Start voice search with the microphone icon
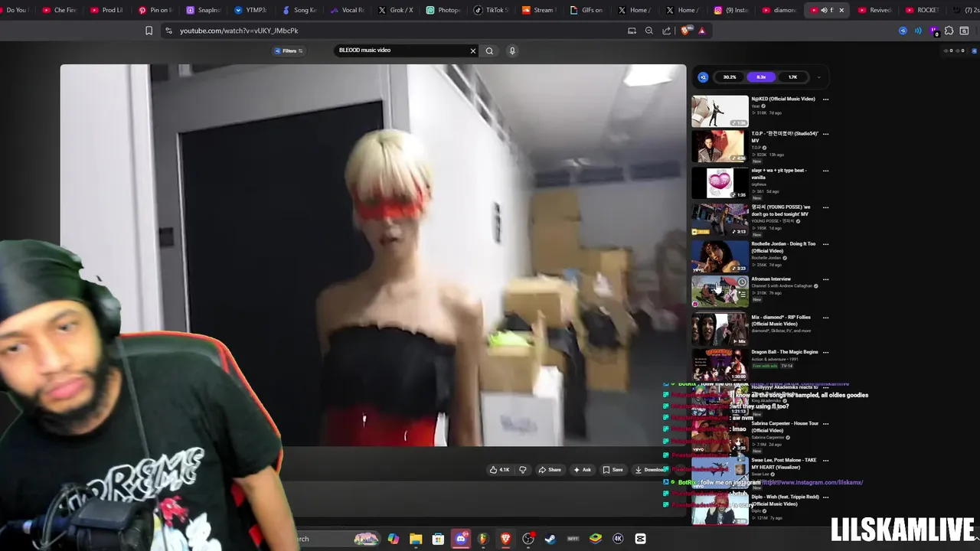Viewport: 980px width, 551px height. click(x=512, y=51)
